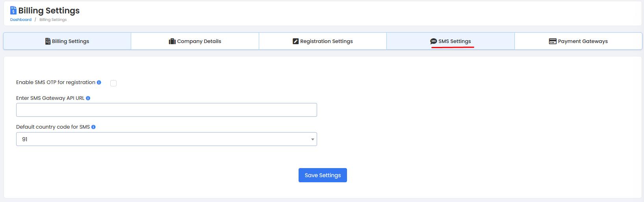Click the Billing Settings page header icon
Image resolution: width=644 pixels, height=202 pixels.
click(13, 10)
